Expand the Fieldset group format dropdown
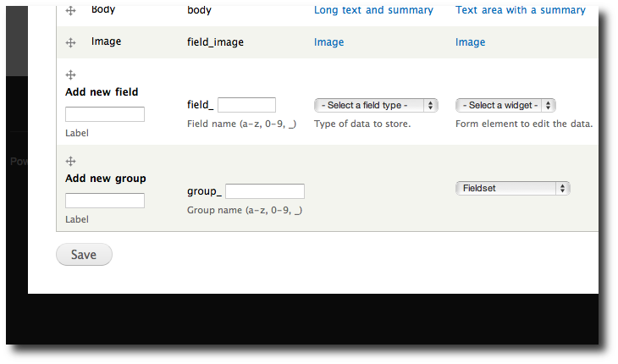Screen dimensions: 618x364 click(512, 188)
